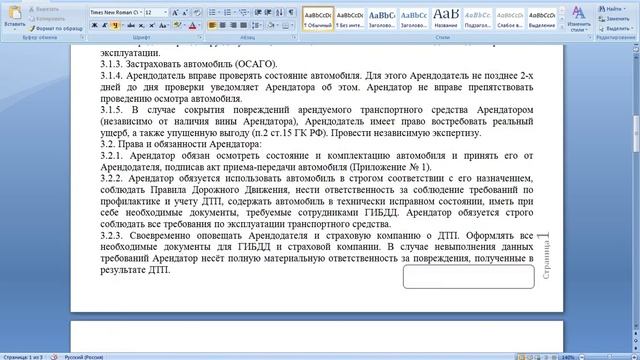Apply the Без интервала style
Screen dimensions: 640x360
coord(350,19)
